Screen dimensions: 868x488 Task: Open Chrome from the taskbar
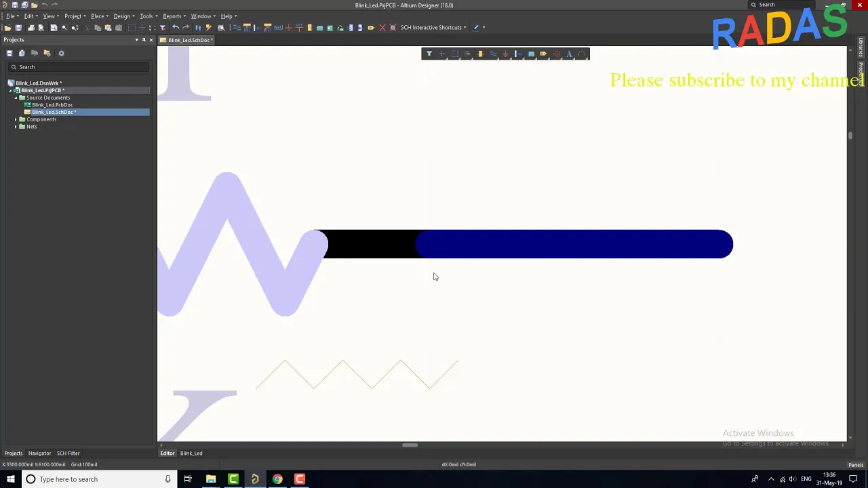tap(277, 479)
